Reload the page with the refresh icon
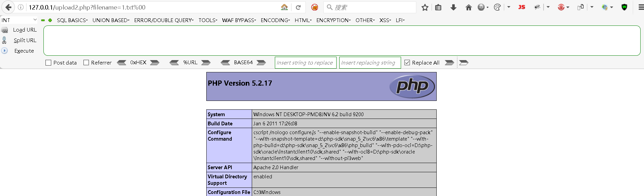 [x=298, y=7]
